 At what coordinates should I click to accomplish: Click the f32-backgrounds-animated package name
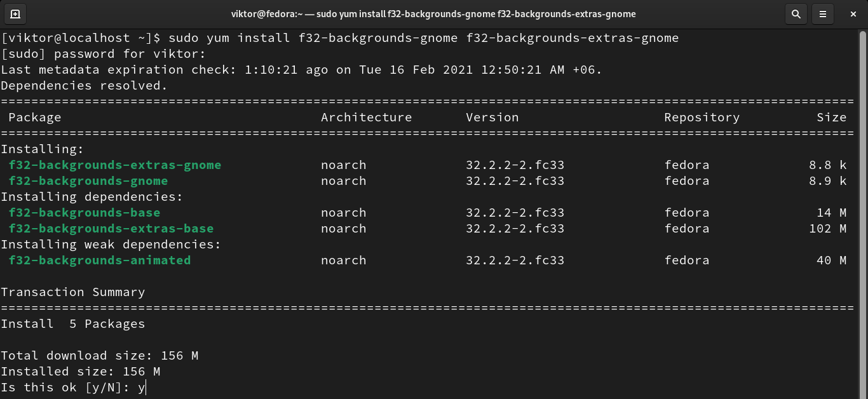pos(100,260)
